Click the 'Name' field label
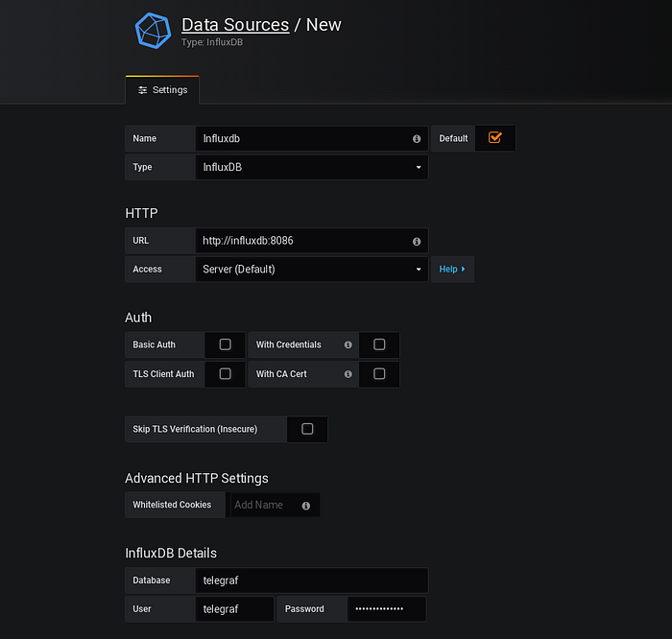 pyautogui.click(x=144, y=139)
